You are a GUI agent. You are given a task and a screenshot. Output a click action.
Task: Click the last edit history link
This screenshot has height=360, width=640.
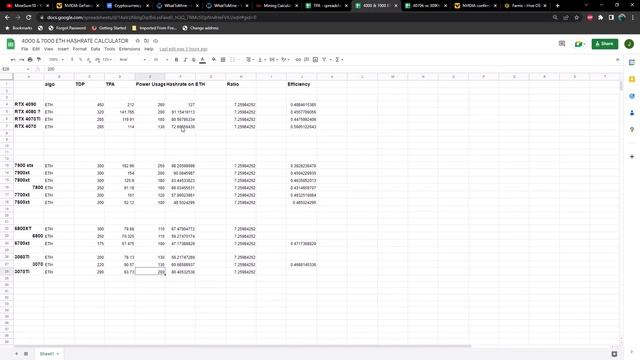tap(183, 49)
